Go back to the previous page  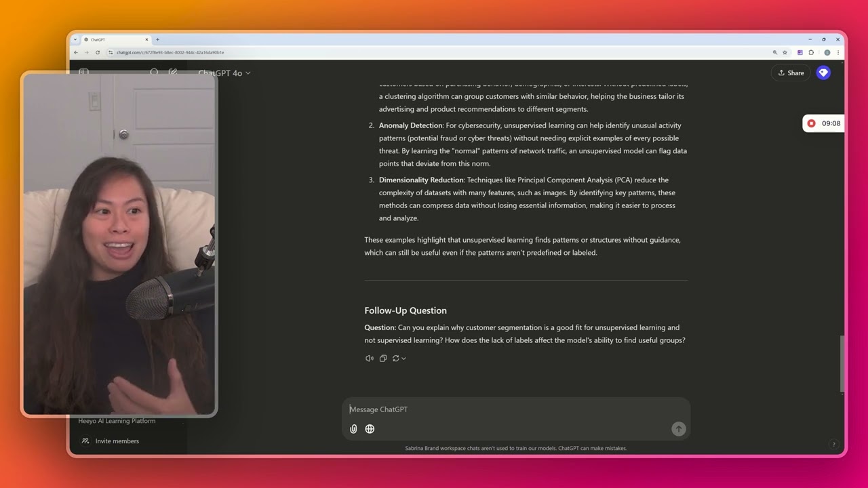pyautogui.click(x=76, y=52)
